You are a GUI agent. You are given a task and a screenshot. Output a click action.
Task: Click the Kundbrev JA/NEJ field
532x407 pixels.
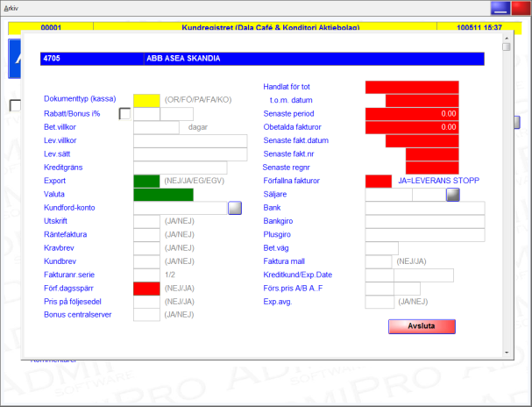[x=146, y=261]
